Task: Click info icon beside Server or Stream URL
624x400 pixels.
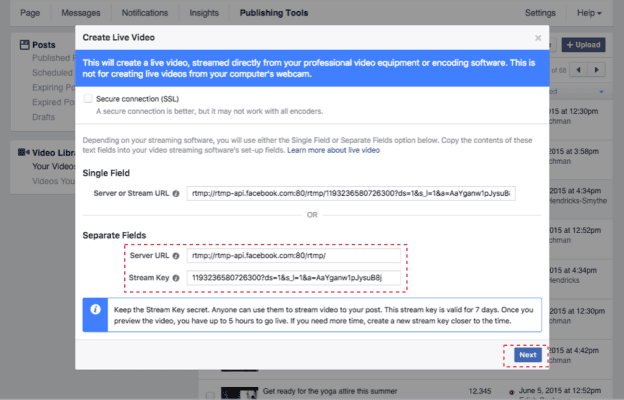Action: click(176, 193)
